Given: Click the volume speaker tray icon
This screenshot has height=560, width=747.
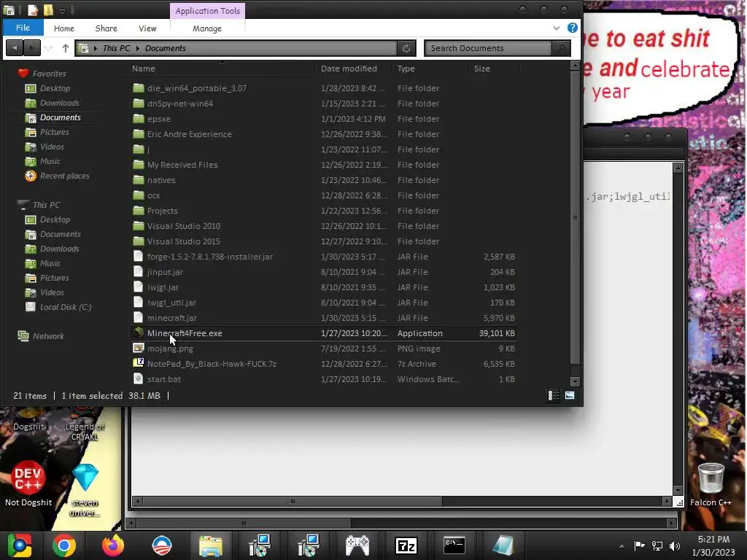Looking at the screenshot, I should (x=674, y=545).
